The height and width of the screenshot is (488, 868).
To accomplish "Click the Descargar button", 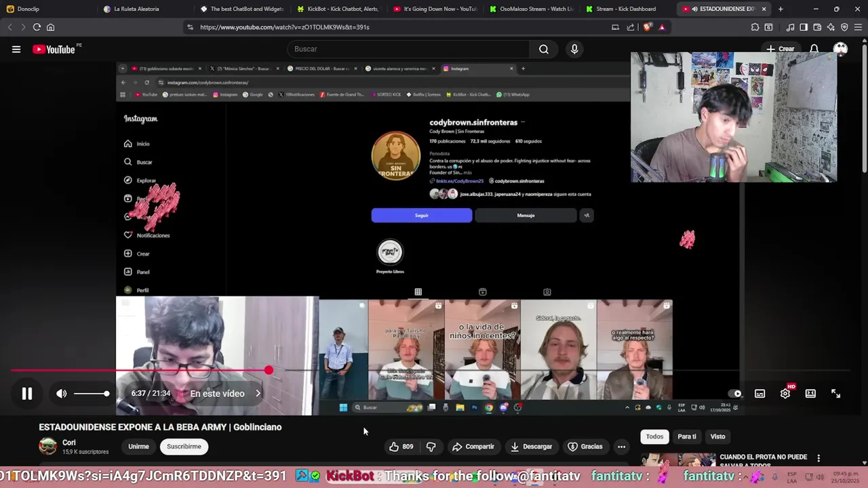I will (531, 447).
